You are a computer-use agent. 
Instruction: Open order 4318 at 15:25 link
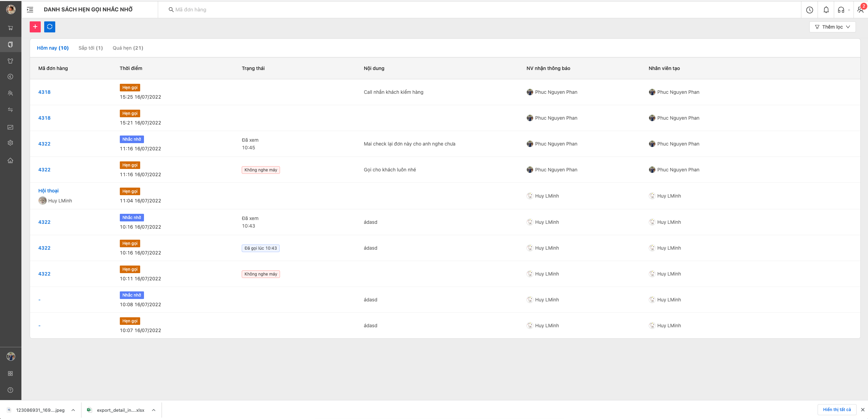44,92
